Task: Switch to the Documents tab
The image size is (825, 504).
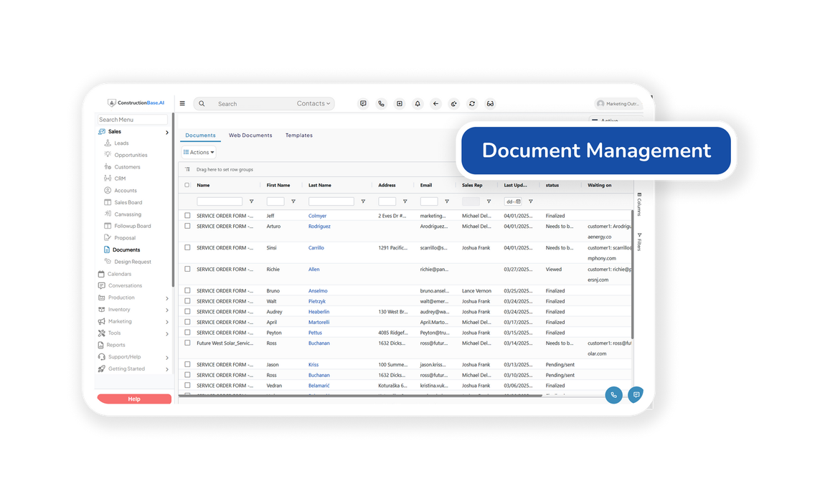Action: click(200, 135)
